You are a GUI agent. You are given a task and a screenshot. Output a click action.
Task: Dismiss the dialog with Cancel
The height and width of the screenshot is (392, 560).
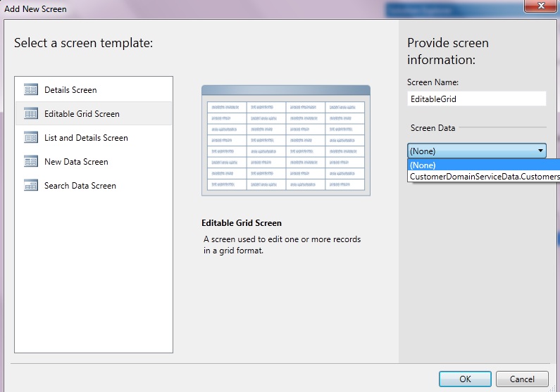point(522,379)
